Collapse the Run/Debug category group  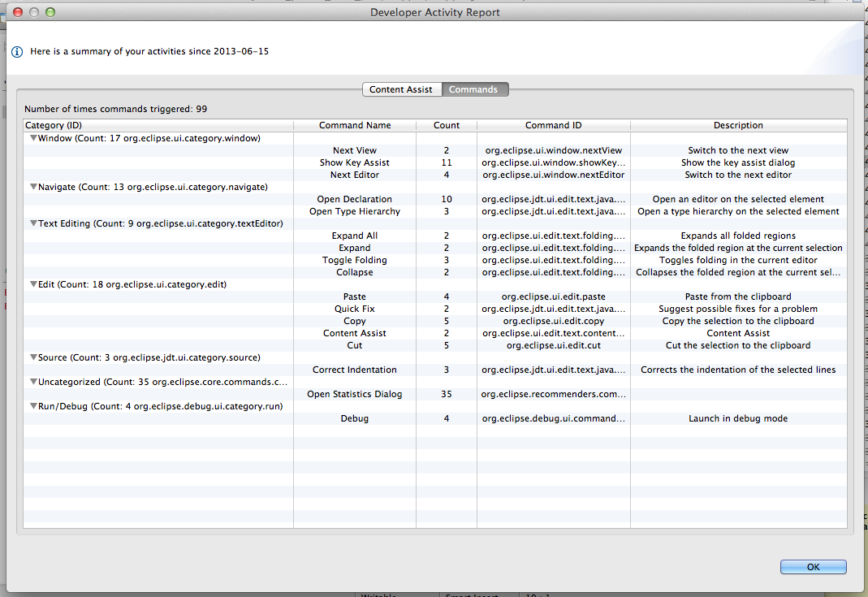pyautogui.click(x=33, y=406)
